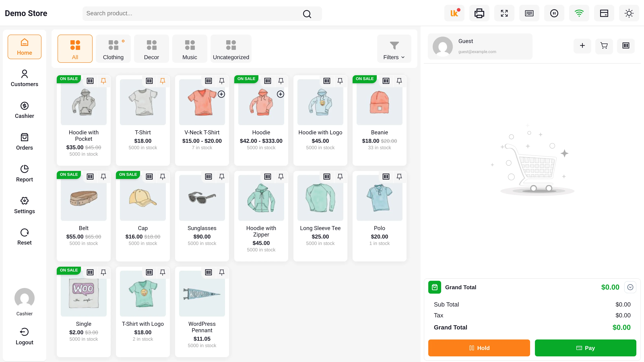Screen dimensions: 644x362
Task: Toggle light/dark theme sun icon
Action: click(x=629, y=13)
